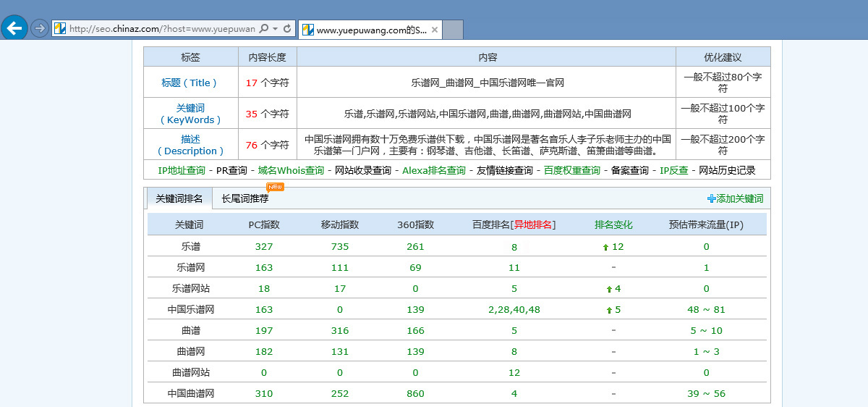Switch to the 长尾词推荐 tab
This screenshot has height=407, width=868.
[x=244, y=198]
